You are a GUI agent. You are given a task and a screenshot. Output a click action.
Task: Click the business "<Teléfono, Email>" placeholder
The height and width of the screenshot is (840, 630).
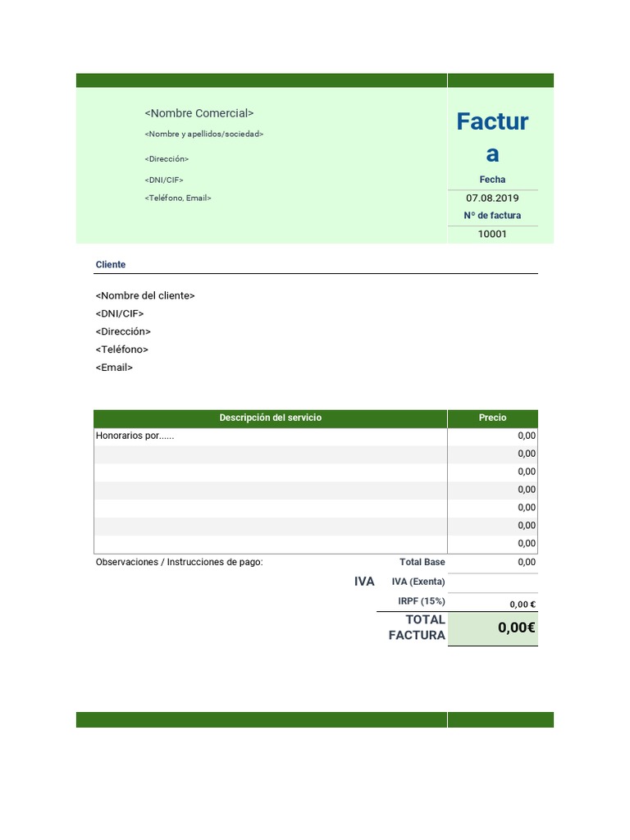coord(177,198)
